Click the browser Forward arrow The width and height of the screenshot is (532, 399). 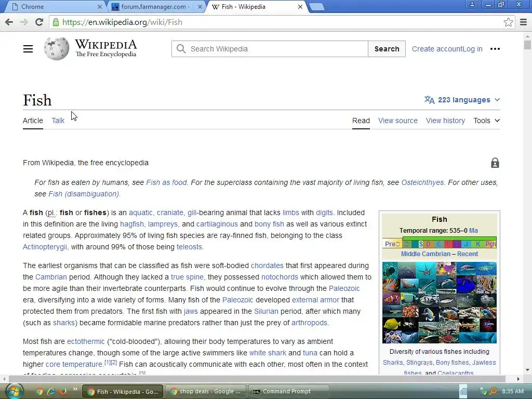coord(24,22)
